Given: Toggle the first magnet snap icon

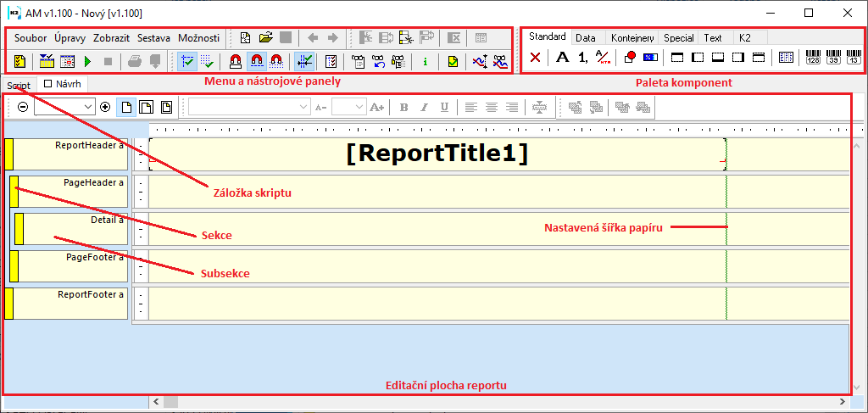Looking at the screenshot, I should point(236,61).
